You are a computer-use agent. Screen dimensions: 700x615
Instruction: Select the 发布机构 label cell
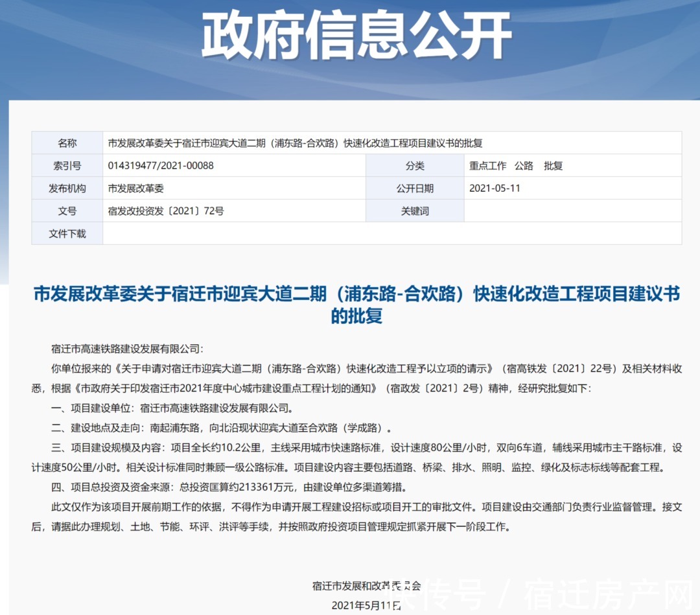coord(67,189)
